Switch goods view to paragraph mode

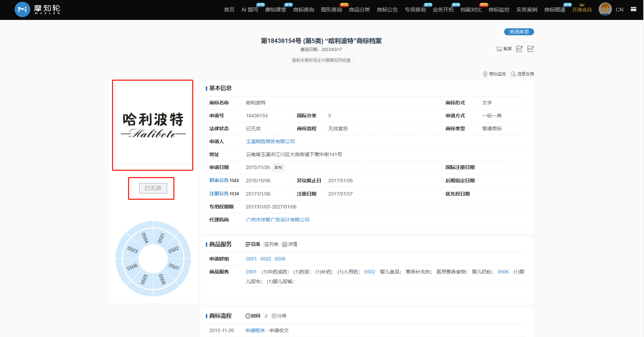coord(253,244)
